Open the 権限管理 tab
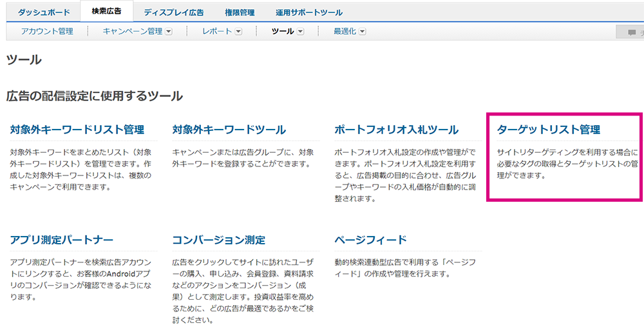644x334 pixels. [x=240, y=12]
